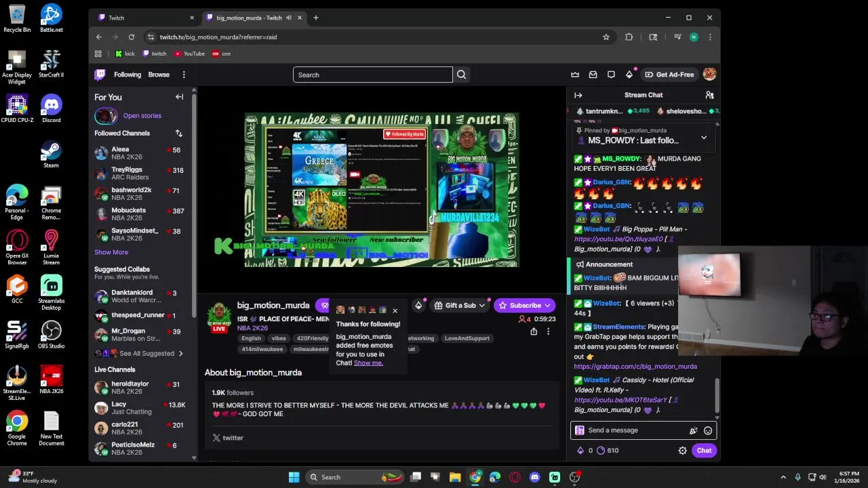Open the OBS Studio desktop shortcut
Viewport: 868px width, 488px height.
51,335
